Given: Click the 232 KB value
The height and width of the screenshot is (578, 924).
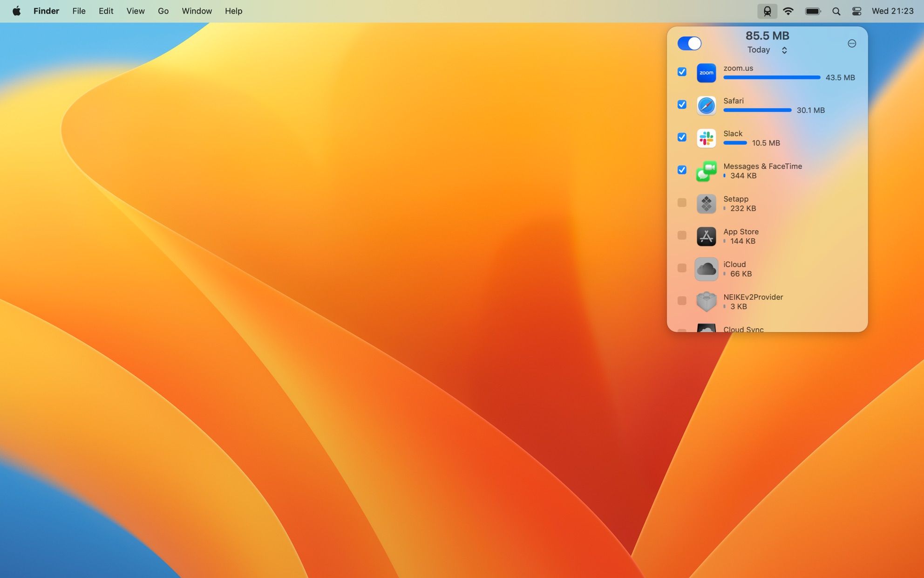Looking at the screenshot, I should [x=743, y=208].
